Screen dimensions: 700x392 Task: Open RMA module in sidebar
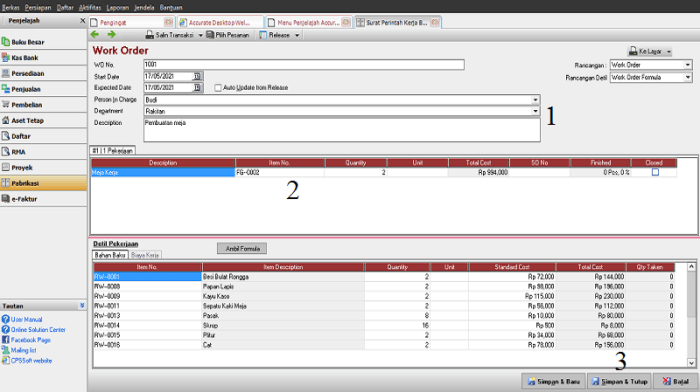[43, 152]
